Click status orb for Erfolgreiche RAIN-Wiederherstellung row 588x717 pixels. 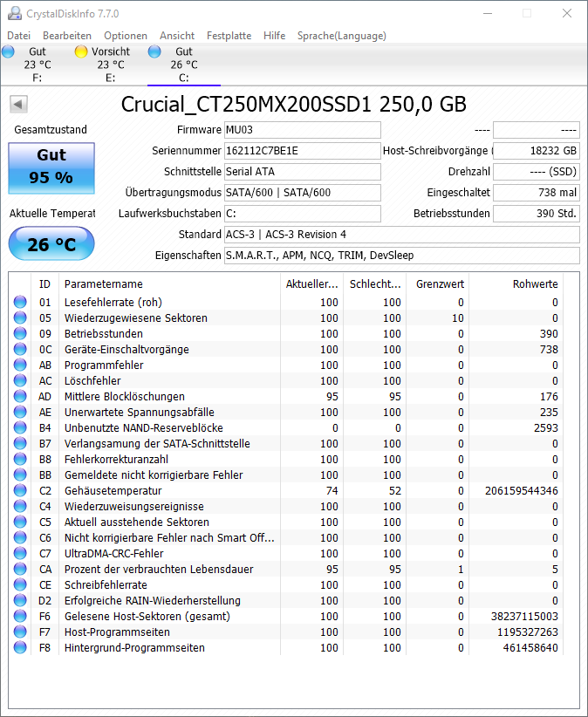click(20, 600)
